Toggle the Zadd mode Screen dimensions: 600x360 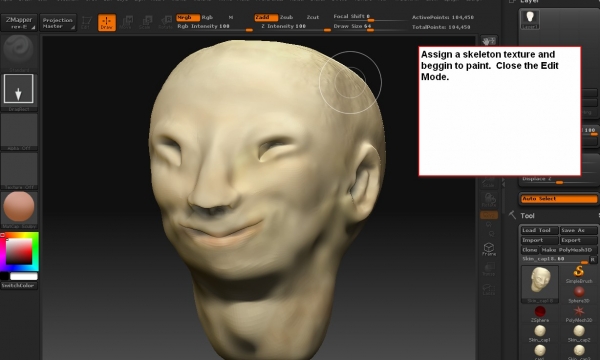pyautogui.click(x=266, y=18)
